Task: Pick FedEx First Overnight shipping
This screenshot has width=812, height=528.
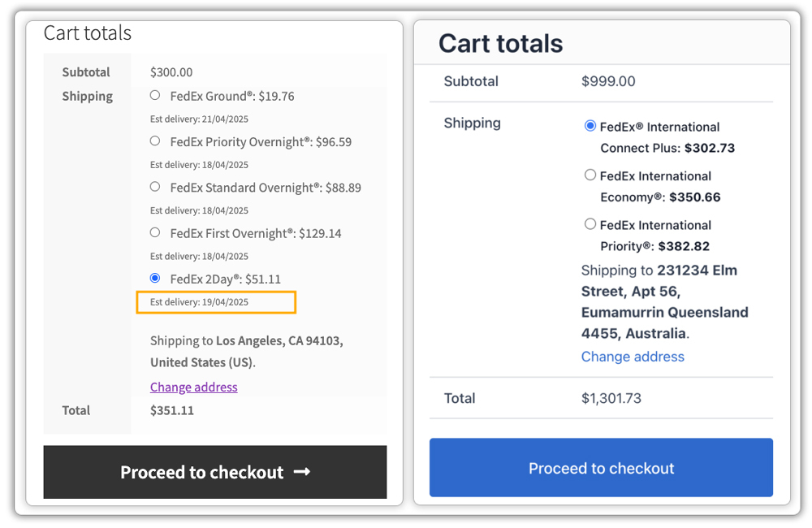Action: point(154,232)
